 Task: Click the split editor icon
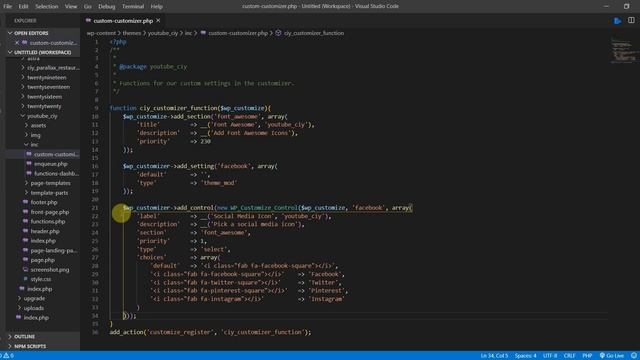point(631,20)
